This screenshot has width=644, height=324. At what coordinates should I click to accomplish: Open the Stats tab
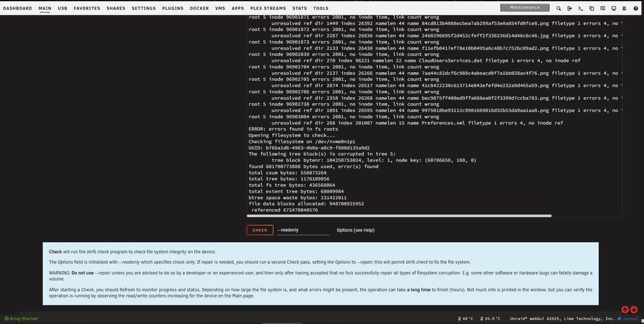pos(299,8)
